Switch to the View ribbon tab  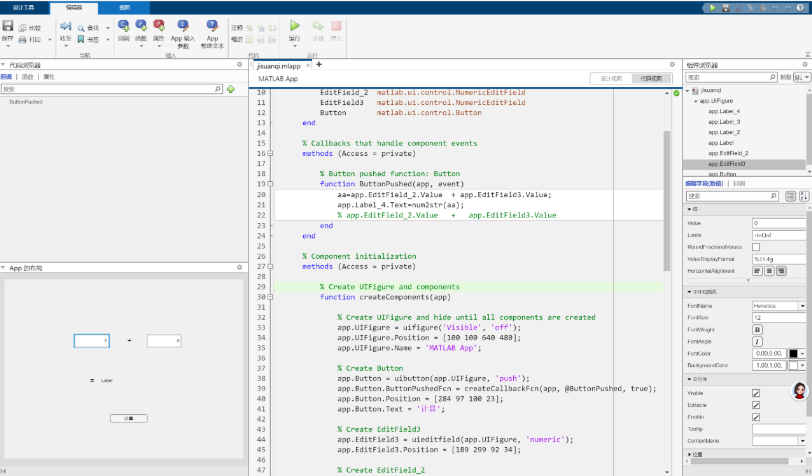(x=125, y=8)
